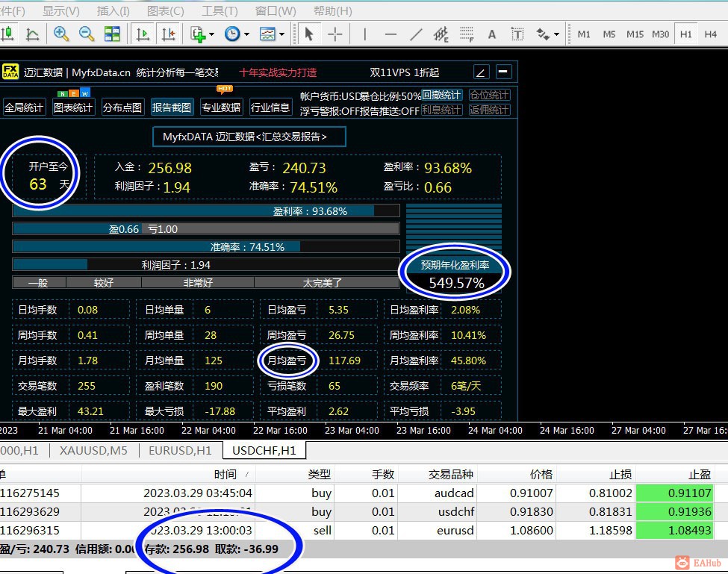
Task: Click the arrows objects icon
Action: 542,34
